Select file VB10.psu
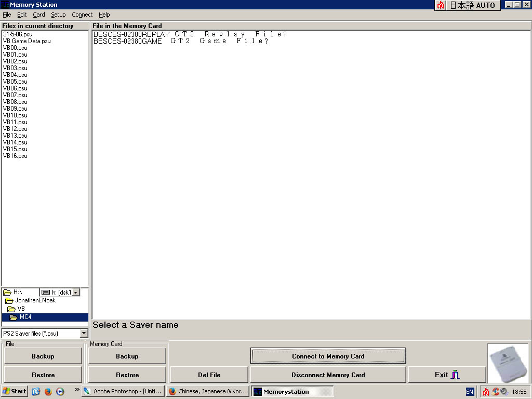The height and width of the screenshot is (399, 532). [15, 115]
